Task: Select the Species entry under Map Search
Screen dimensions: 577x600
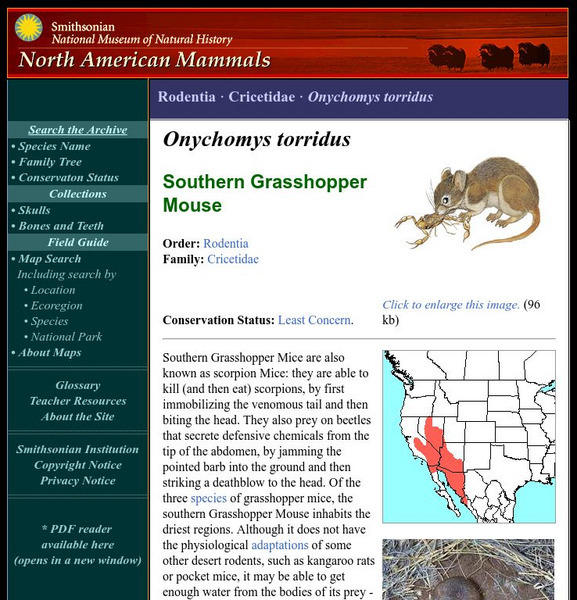Action: pyautogui.click(x=49, y=321)
